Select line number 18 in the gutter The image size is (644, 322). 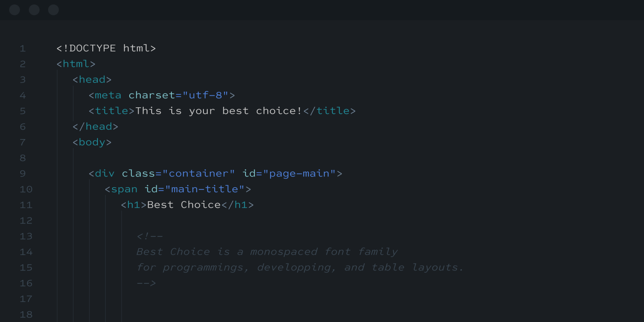pyautogui.click(x=26, y=314)
